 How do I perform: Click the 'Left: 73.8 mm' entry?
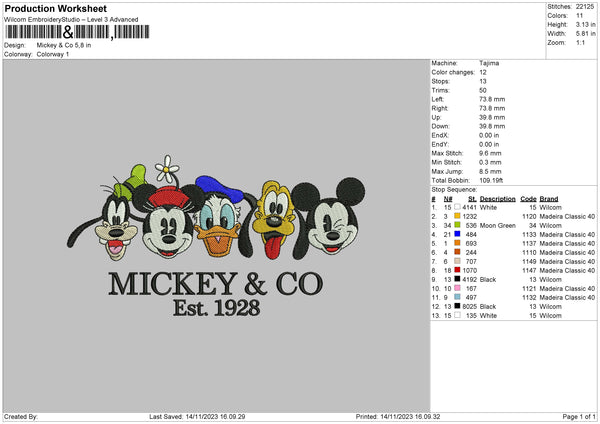[468, 99]
